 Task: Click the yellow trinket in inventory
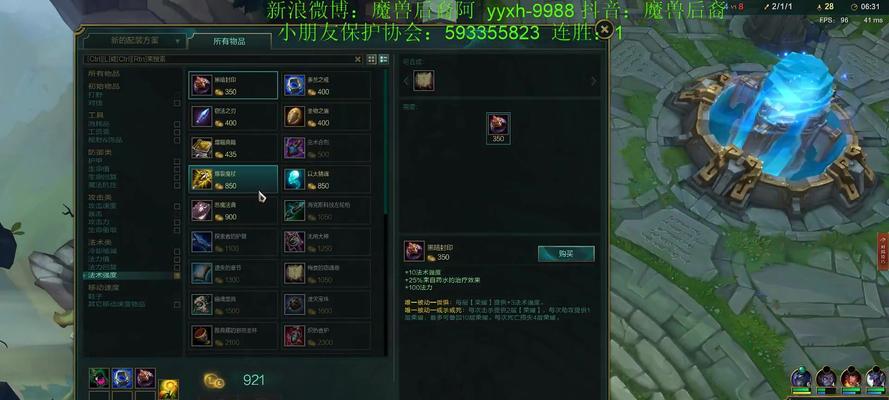(169, 388)
